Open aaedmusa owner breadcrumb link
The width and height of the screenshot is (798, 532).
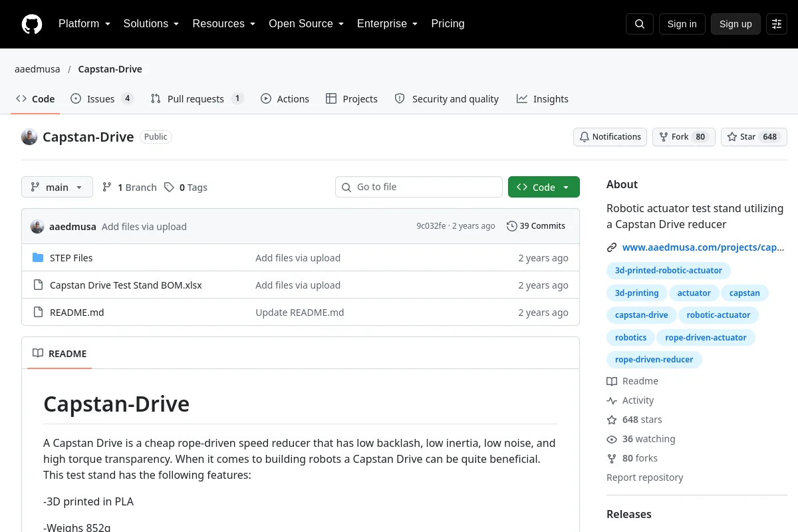pos(37,69)
